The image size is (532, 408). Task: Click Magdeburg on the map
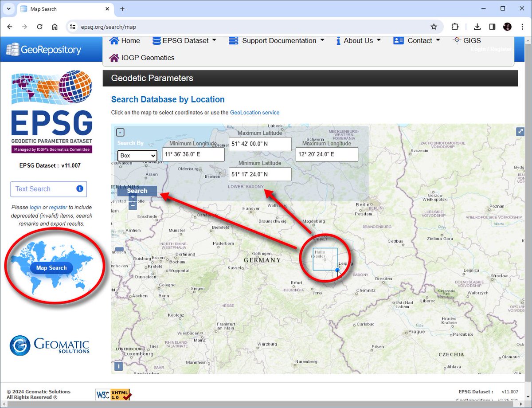[x=313, y=221]
